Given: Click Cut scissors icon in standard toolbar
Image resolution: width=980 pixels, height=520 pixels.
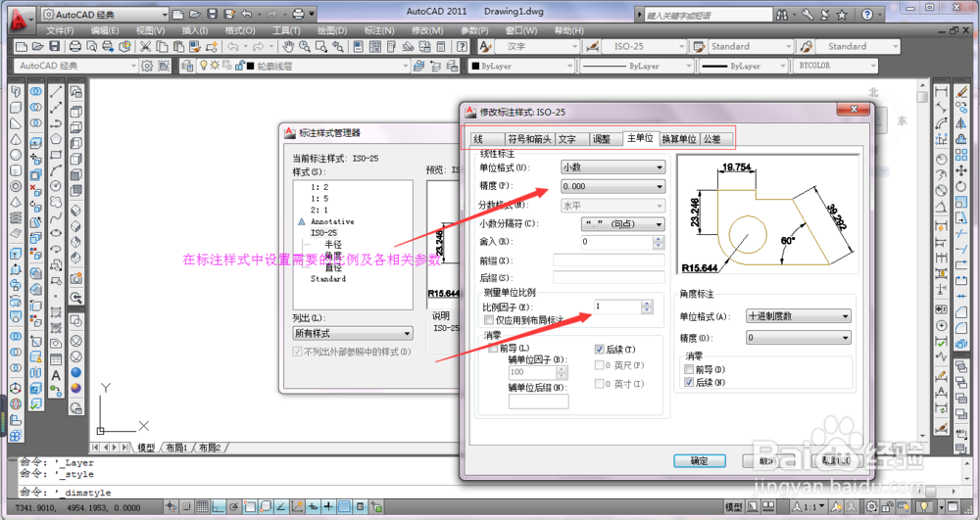Looking at the screenshot, I should click(x=145, y=46).
